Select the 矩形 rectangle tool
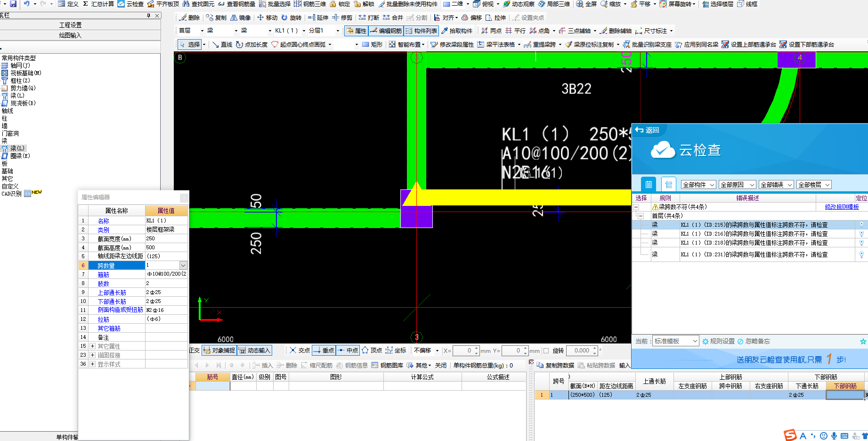The width and height of the screenshot is (868, 441). pos(372,44)
